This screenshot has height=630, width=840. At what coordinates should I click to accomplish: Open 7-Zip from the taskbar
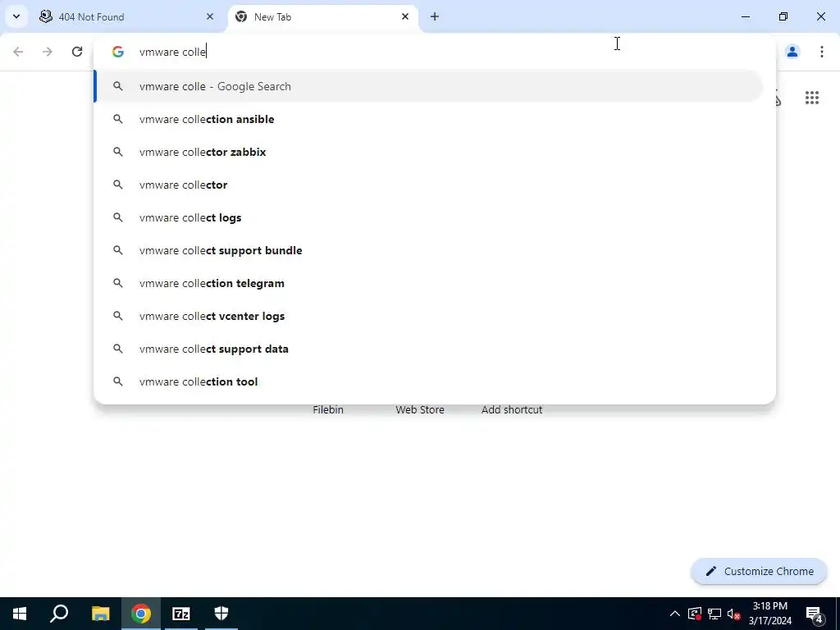181,614
